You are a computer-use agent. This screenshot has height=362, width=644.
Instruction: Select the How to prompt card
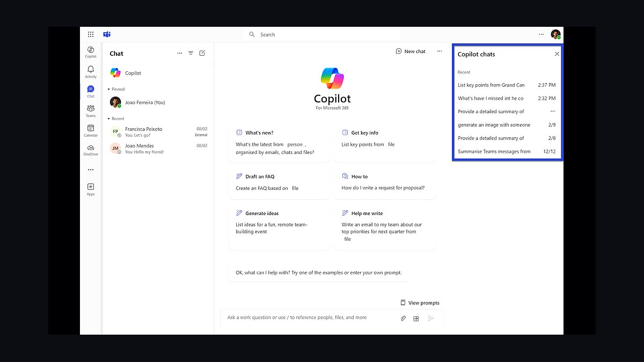[385, 184]
